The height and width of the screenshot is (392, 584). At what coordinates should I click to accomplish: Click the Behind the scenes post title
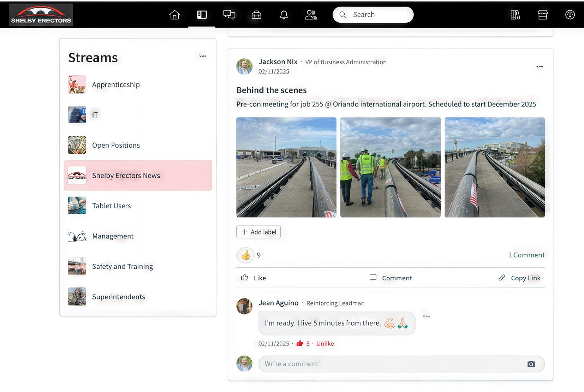(x=271, y=90)
